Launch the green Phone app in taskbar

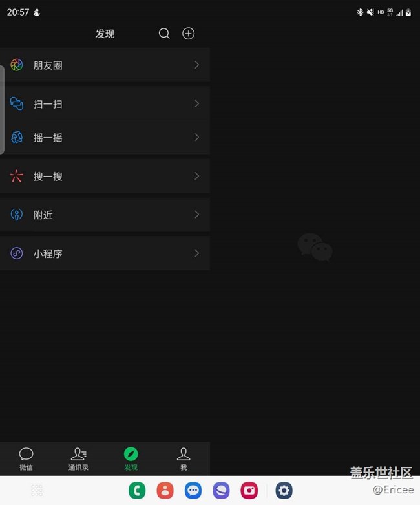(x=137, y=490)
